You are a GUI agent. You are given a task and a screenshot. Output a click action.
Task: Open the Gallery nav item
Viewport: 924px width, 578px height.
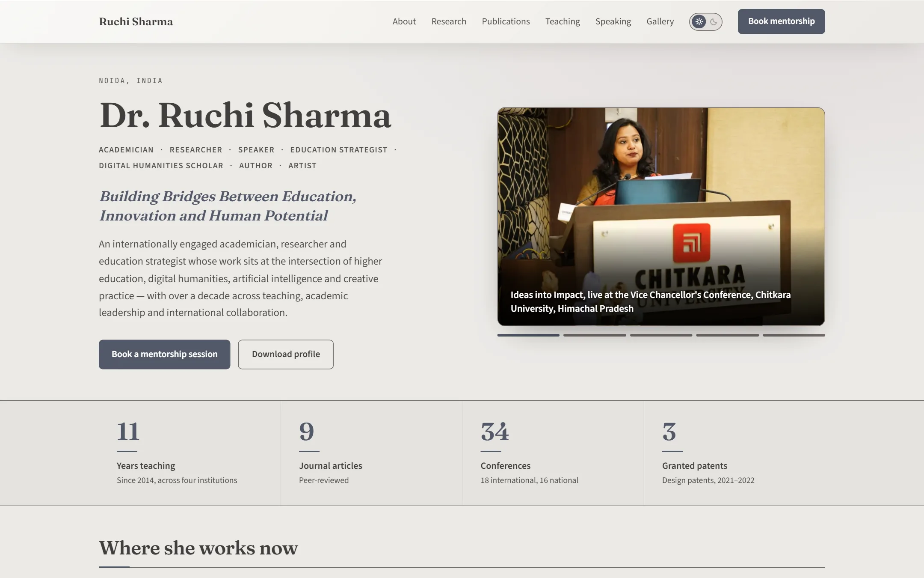point(660,21)
